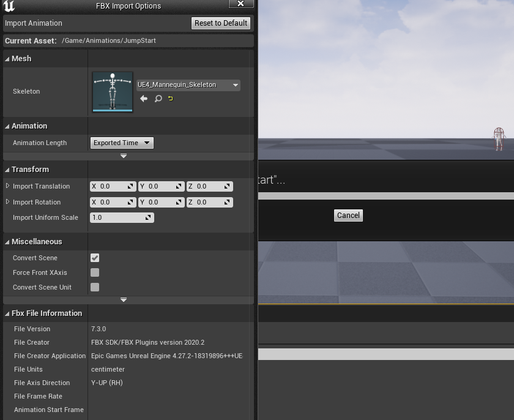This screenshot has height=420, width=514.
Task: Click slider arrow icon in Rotation Y
Action: (179, 202)
